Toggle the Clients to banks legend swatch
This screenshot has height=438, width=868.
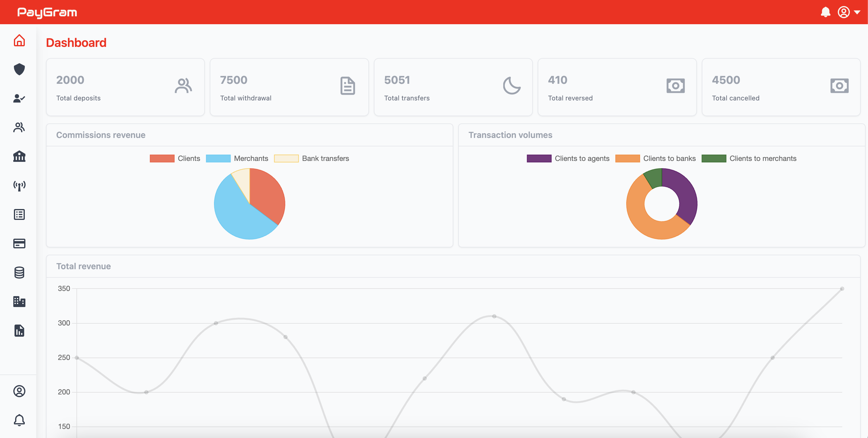[x=627, y=159]
